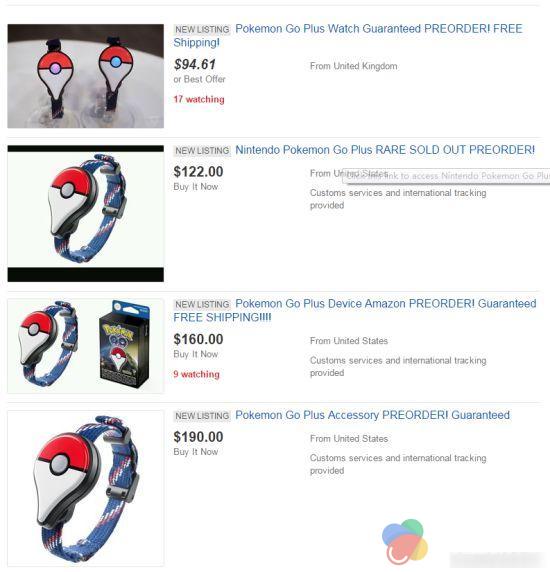Click the thumbnail showing wristband with retail box
The height and width of the screenshot is (572, 550).
point(86,346)
